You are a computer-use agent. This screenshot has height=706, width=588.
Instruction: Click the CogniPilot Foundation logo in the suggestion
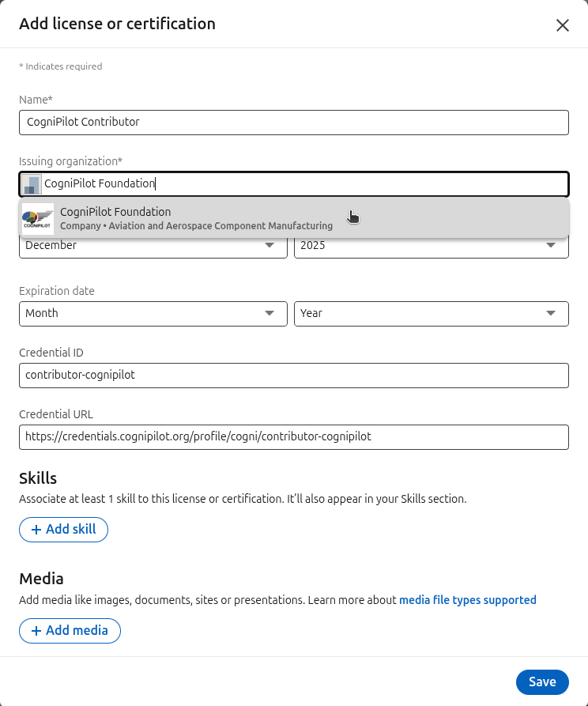tap(37, 218)
